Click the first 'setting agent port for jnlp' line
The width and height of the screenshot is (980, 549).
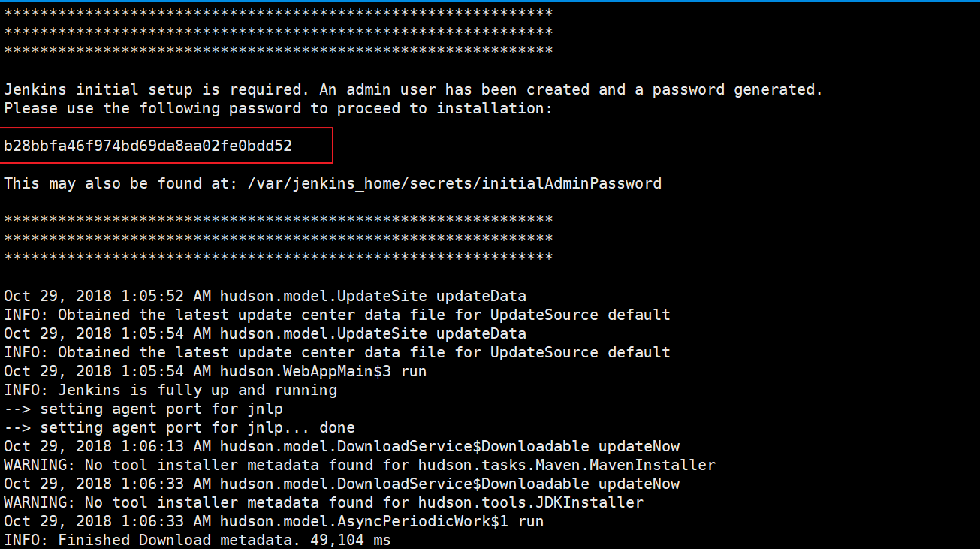point(143,409)
